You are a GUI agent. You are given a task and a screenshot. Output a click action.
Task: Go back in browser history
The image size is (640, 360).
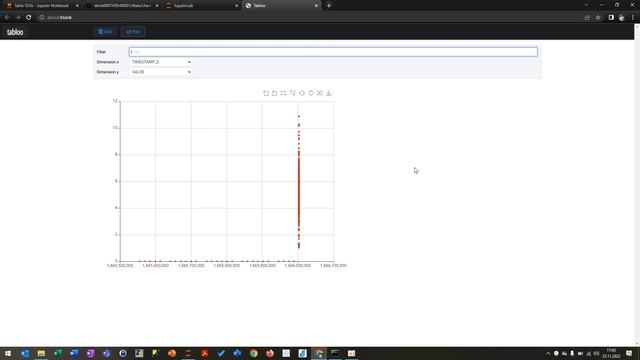click(7, 18)
